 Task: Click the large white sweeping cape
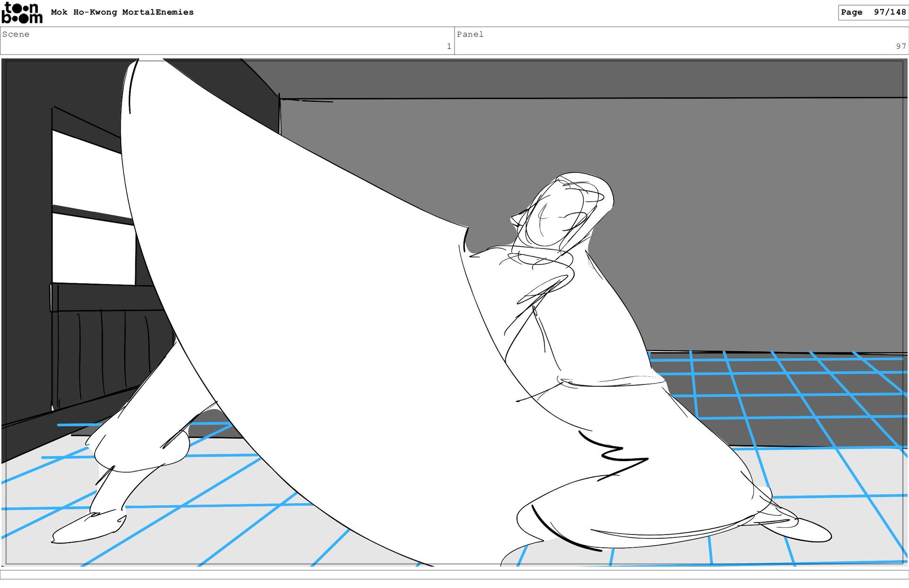[308, 308]
